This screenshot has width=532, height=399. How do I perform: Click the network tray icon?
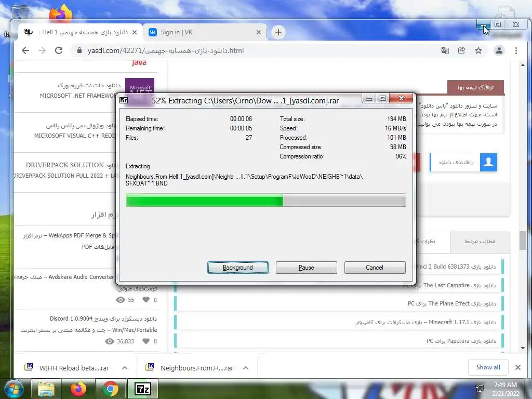(x=480, y=389)
